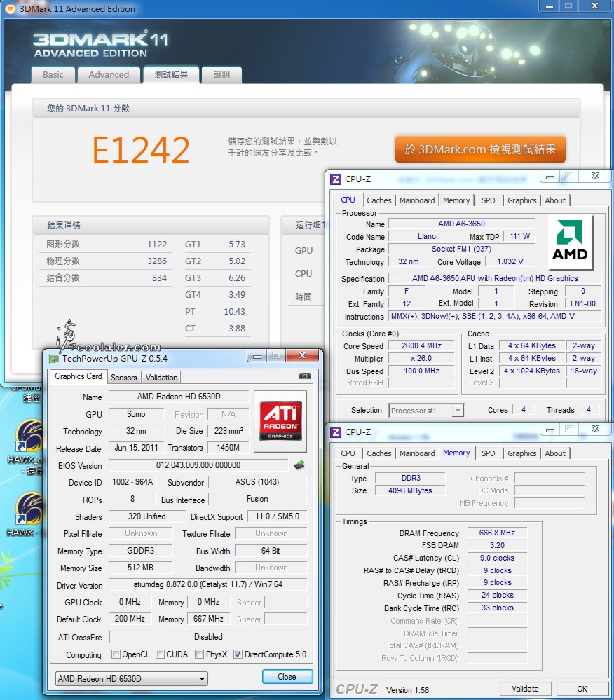Switch to the Validation tab in GPU-Z

point(162,378)
